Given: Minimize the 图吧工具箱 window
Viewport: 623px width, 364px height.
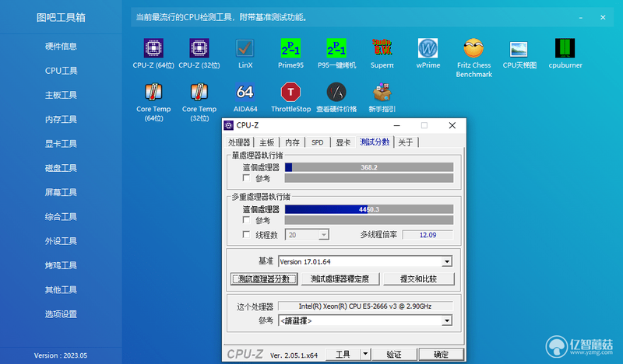Looking at the screenshot, I should (x=580, y=17).
